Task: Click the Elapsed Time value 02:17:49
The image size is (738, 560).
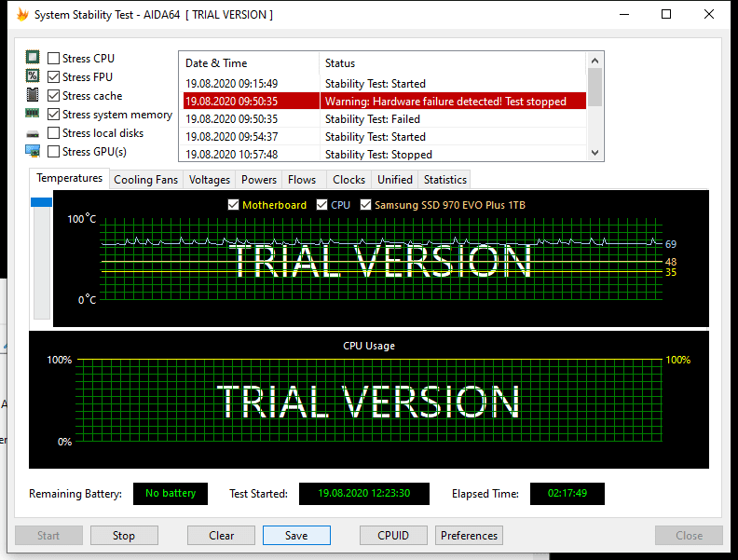Action: tap(567, 493)
